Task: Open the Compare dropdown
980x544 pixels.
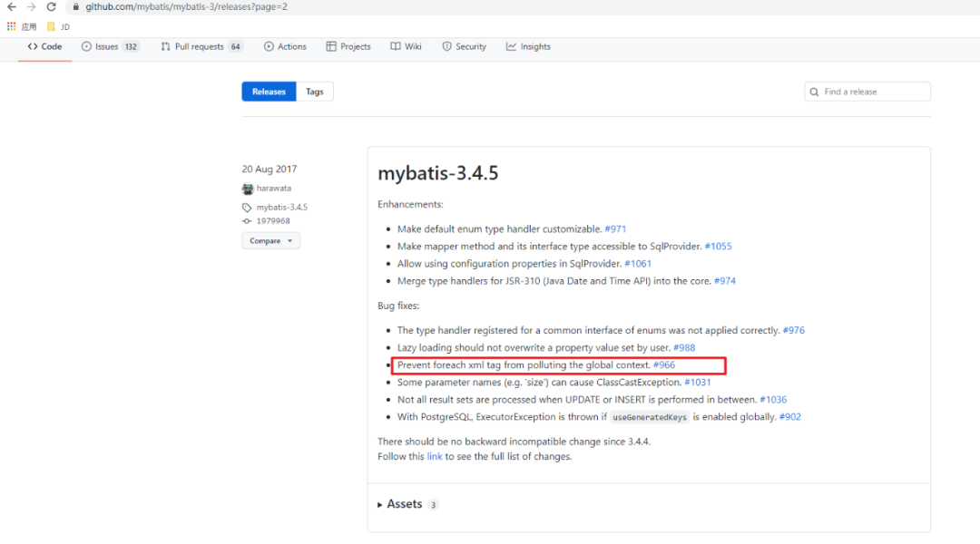Action: [270, 241]
